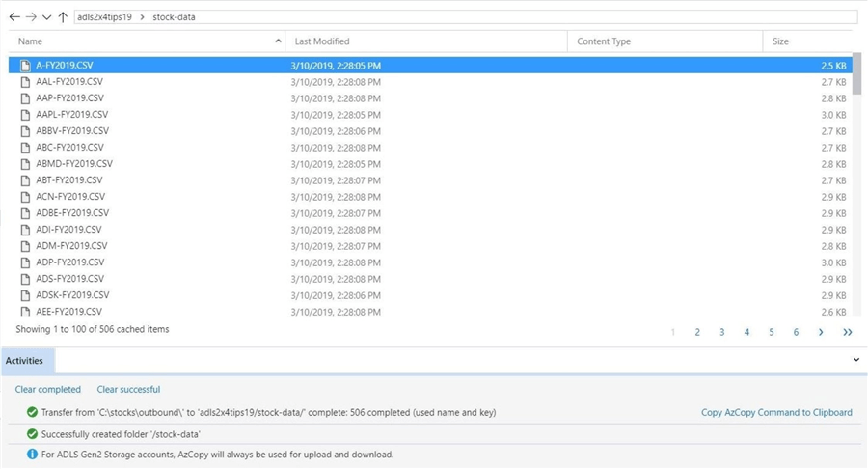Go to page 5 of results
Viewport: 868px width, 469px height.
click(772, 332)
